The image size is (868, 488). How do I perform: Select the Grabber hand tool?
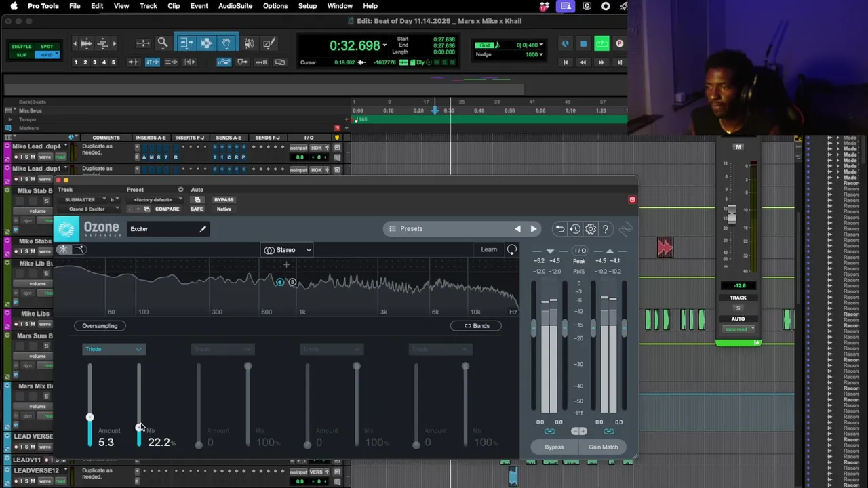click(226, 43)
